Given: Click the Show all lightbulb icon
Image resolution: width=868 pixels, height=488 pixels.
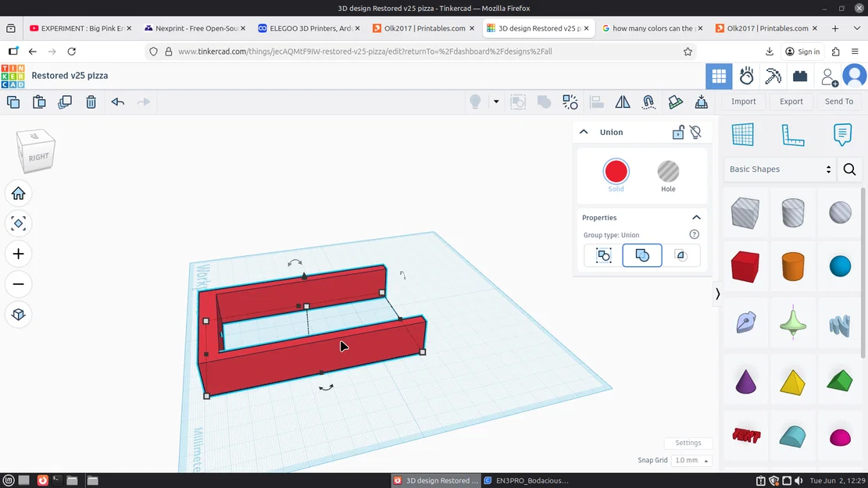Looking at the screenshot, I should point(475,102).
